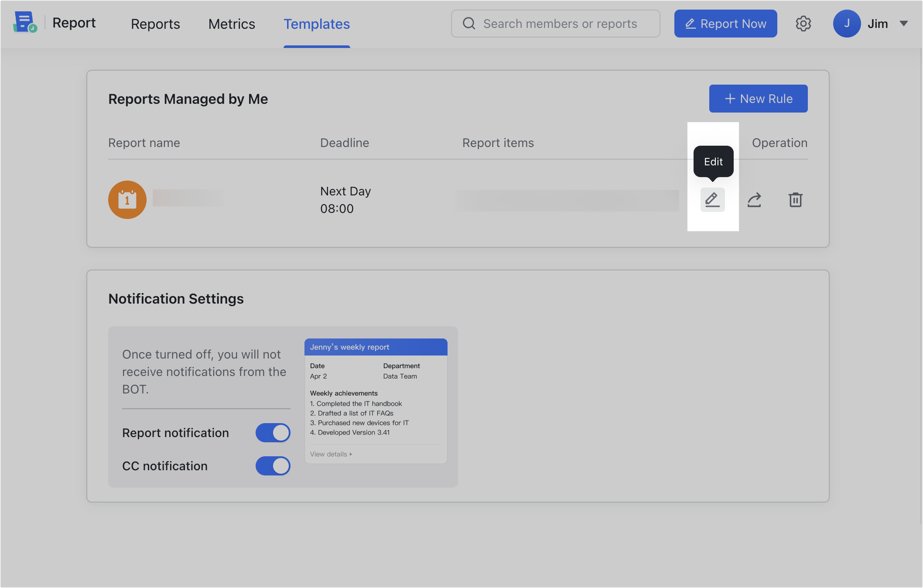
Task: Expand the Jim account dropdown arrow
Action: coord(904,24)
